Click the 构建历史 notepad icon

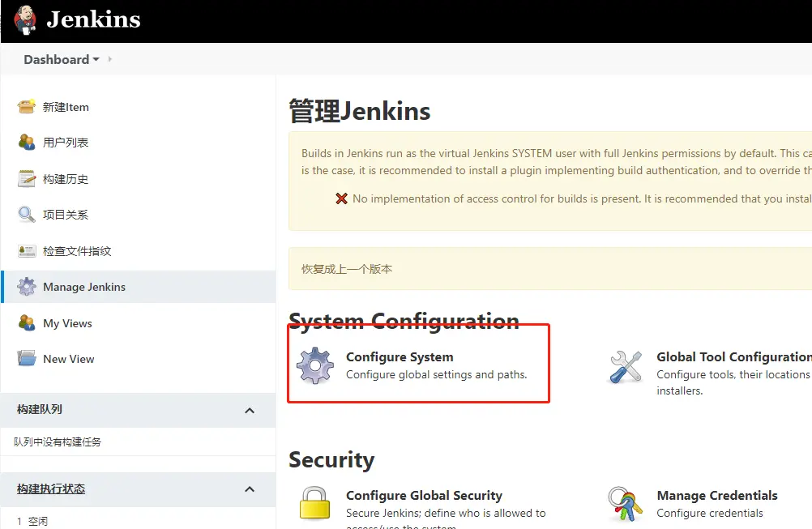coord(27,179)
